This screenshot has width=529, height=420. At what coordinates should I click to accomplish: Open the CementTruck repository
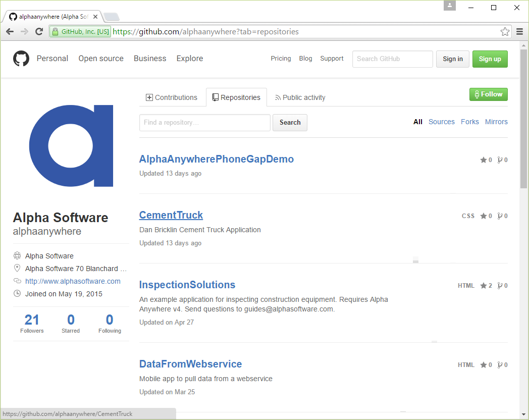171,215
